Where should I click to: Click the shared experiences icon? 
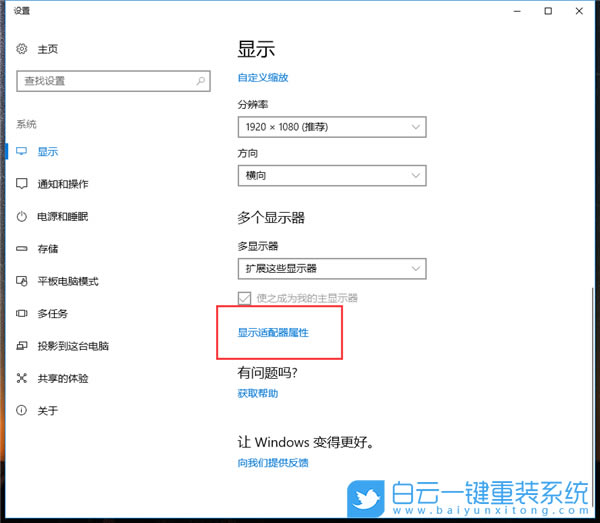pyautogui.click(x=21, y=378)
